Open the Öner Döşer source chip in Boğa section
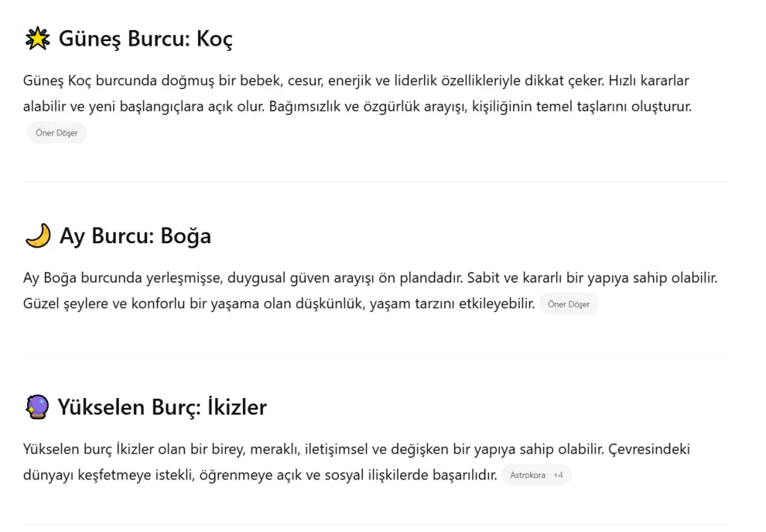766x532 pixels. click(x=569, y=305)
